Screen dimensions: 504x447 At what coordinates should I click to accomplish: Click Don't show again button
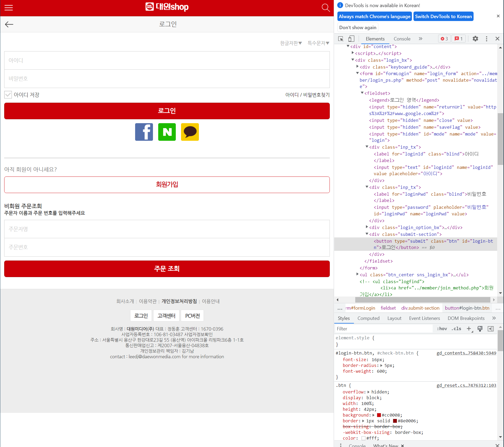coord(358,27)
